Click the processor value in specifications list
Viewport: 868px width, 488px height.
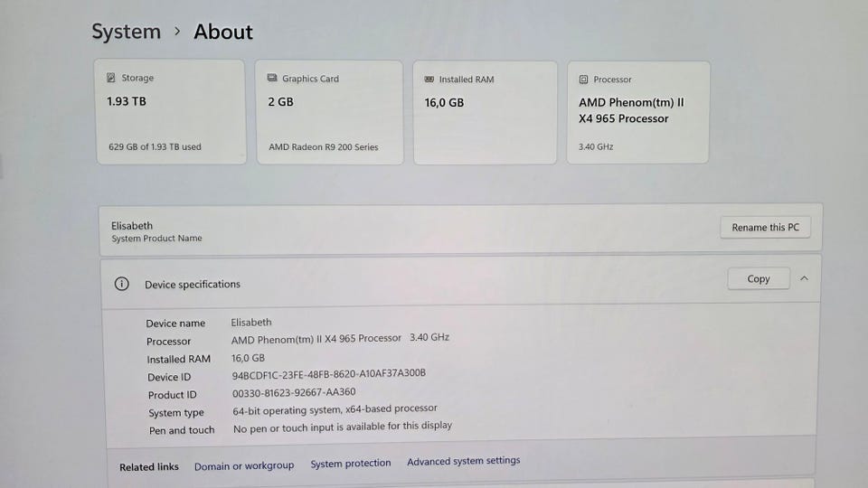tap(340, 338)
